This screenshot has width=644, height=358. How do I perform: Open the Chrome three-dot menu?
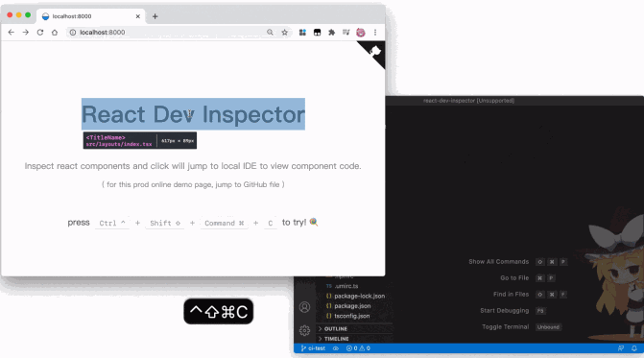click(x=375, y=33)
